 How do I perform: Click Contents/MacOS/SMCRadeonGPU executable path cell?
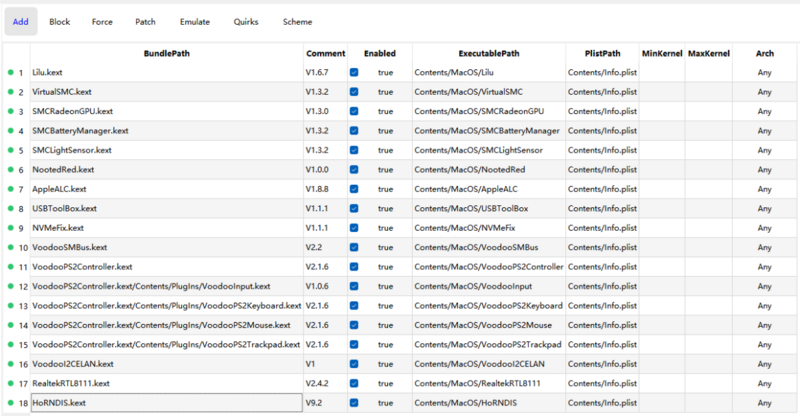pyautogui.click(x=489, y=111)
